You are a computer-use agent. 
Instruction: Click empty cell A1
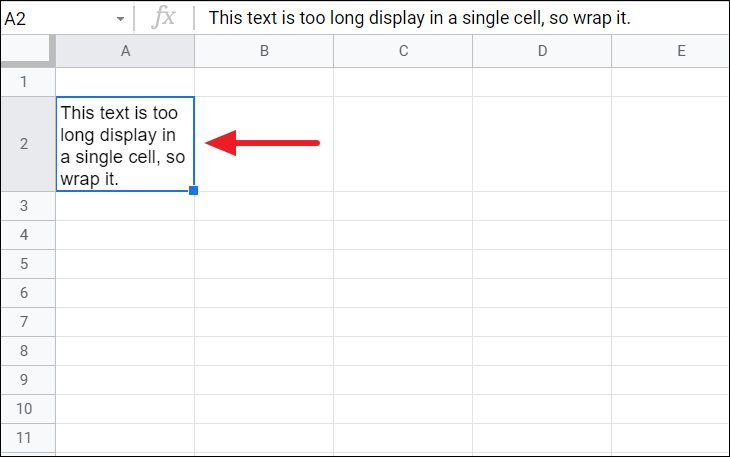click(x=125, y=82)
